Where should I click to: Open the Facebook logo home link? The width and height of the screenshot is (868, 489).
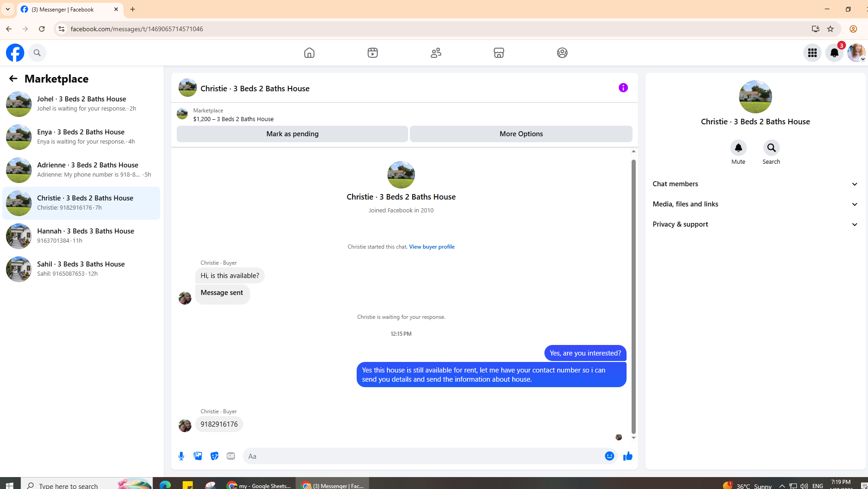(15, 53)
